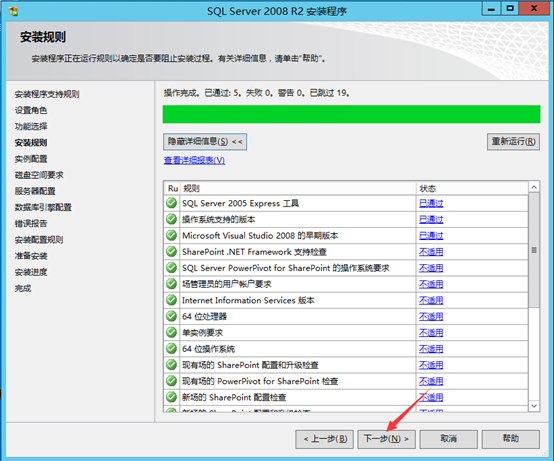
Task: Click green check icon for Microsoft Visual Studio 2008 row
Action: point(171,235)
